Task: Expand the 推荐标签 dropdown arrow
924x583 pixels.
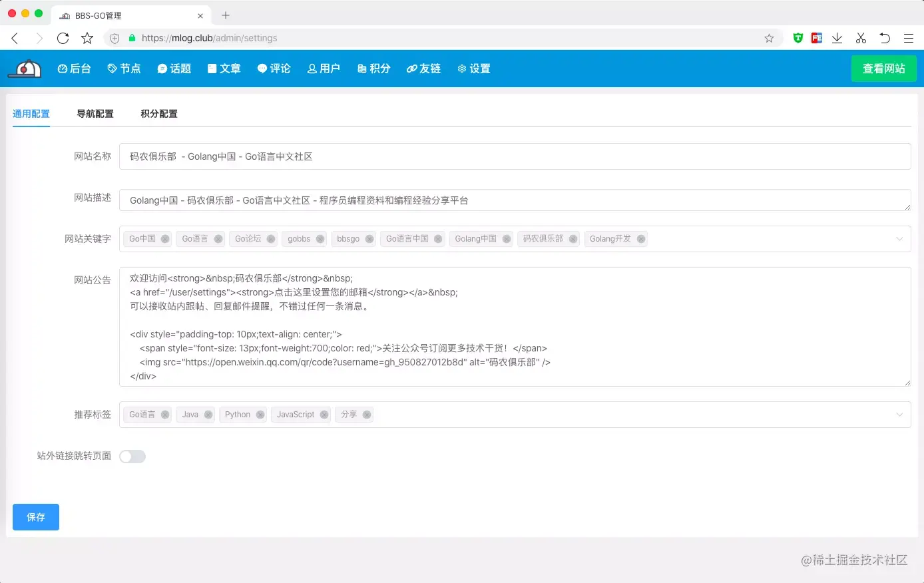Action: point(899,415)
